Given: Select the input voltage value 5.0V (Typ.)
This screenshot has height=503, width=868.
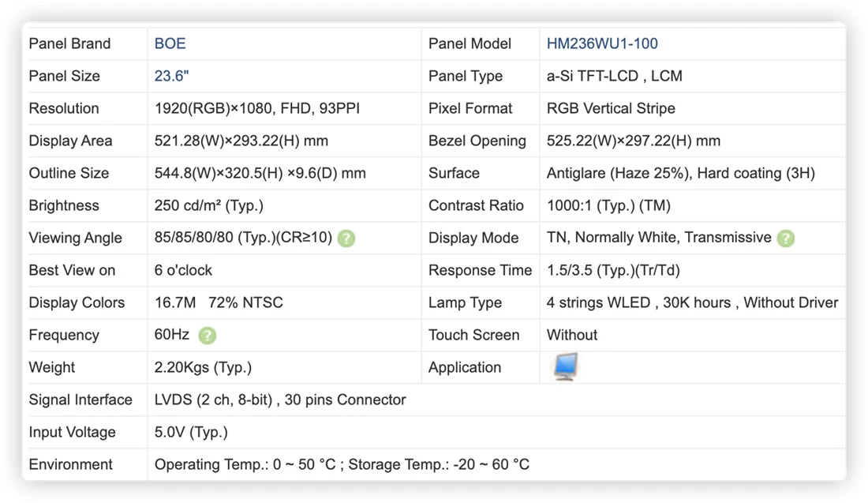Looking at the screenshot, I should pos(191,432).
